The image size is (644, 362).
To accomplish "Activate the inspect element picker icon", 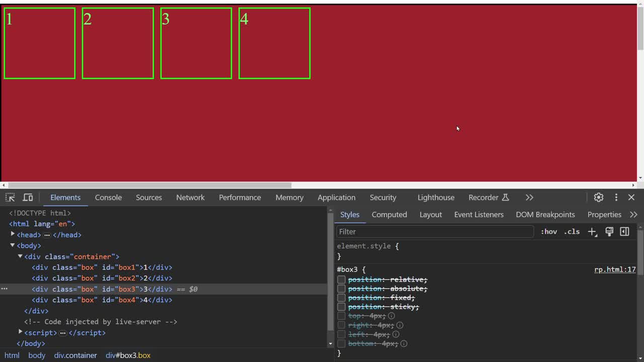I will (x=10, y=198).
